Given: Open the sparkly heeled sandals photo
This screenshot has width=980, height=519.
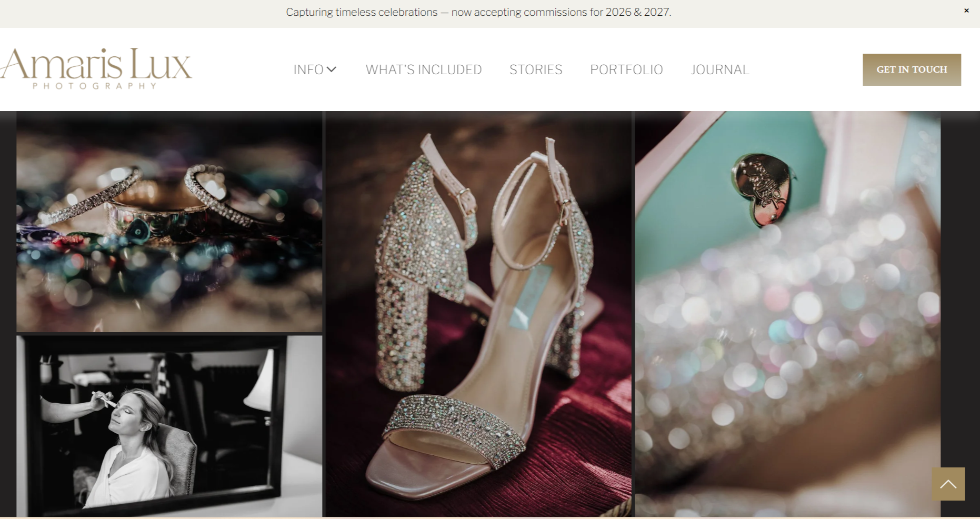Looking at the screenshot, I should pyautogui.click(x=478, y=314).
